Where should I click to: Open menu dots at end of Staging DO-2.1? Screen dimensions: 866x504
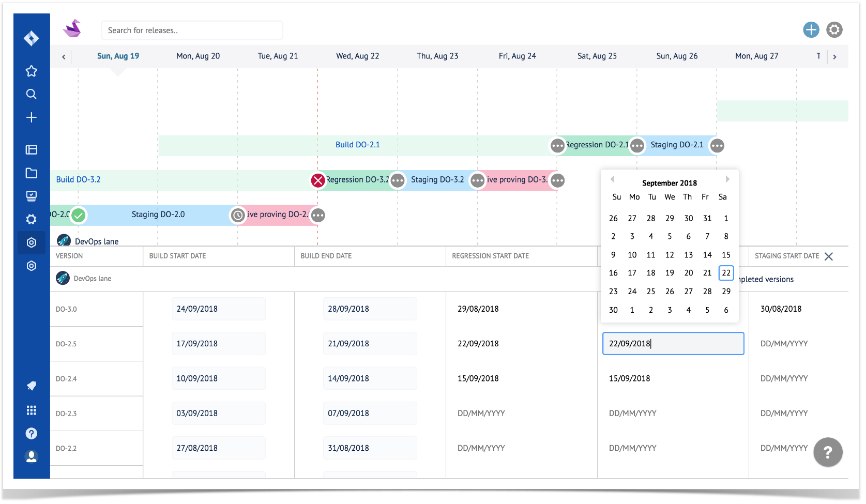click(x=717, y=146)
